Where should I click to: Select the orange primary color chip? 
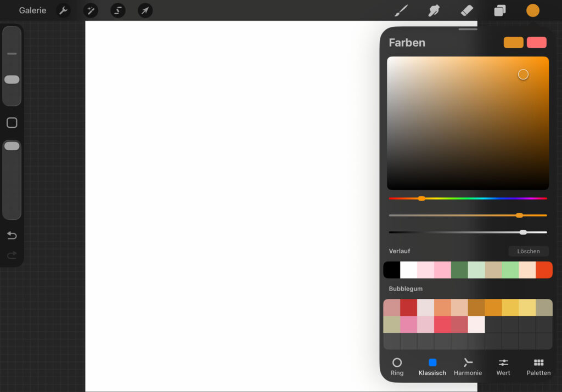point(513,42)
